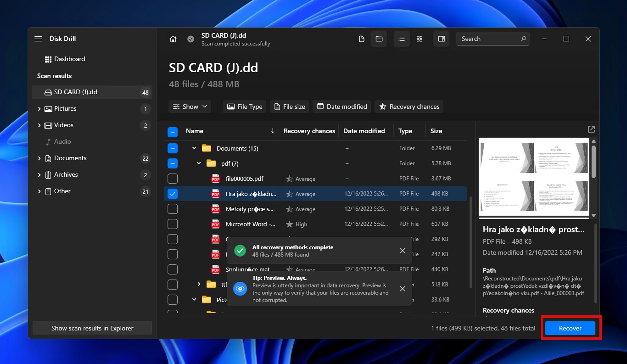
Task: Open the Show filter dropdown
Action: tap(190, 106)
